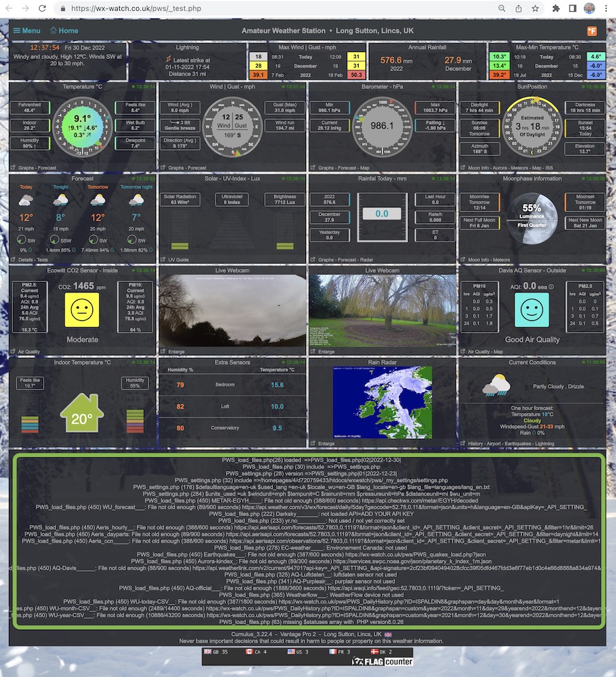Click the cyan Good Air Quality smiley

(x=532, y=310)
